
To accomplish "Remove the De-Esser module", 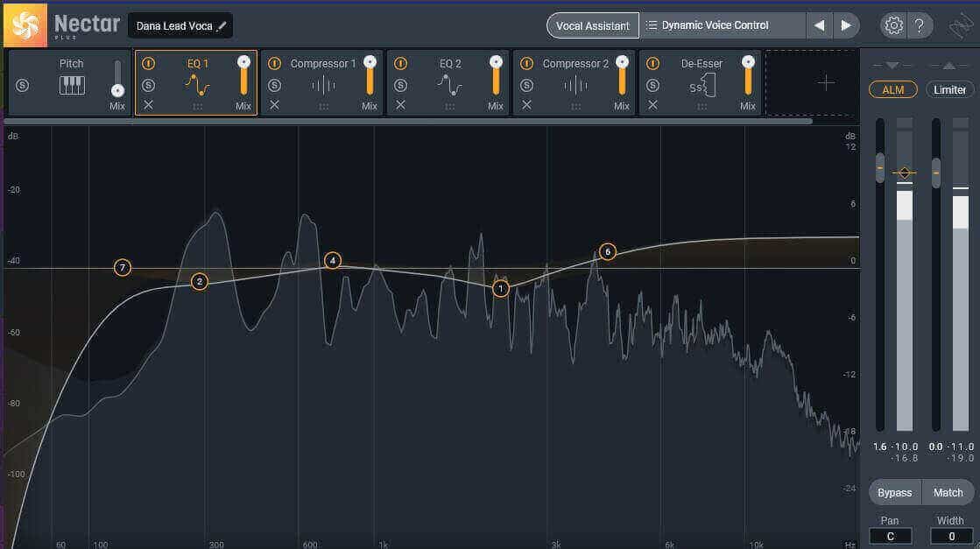I will coord(653,105).
